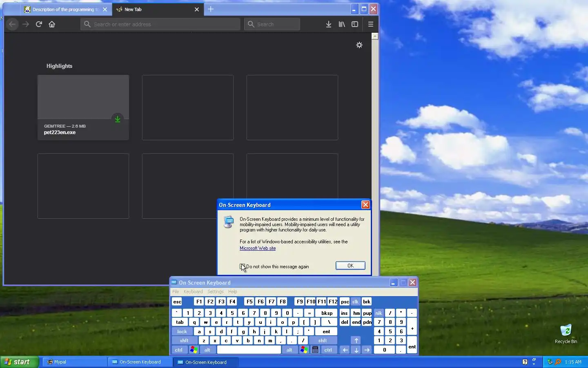Click the Mypal taskbar button
Screen dimensions: 588x368
pyautogui.click(x=75, y=362)
